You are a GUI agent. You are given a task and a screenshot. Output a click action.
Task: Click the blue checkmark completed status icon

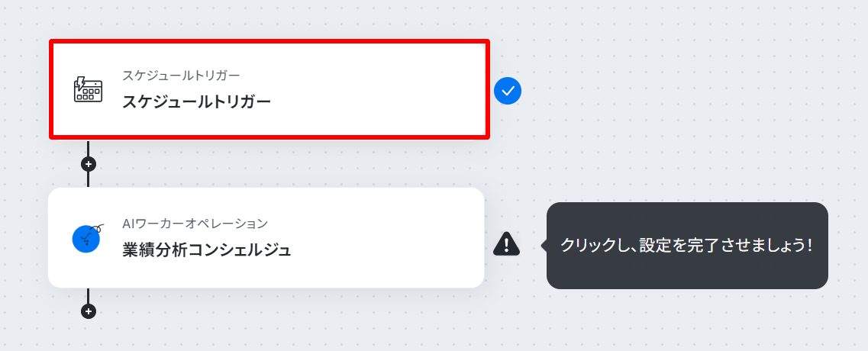point(508,91)
